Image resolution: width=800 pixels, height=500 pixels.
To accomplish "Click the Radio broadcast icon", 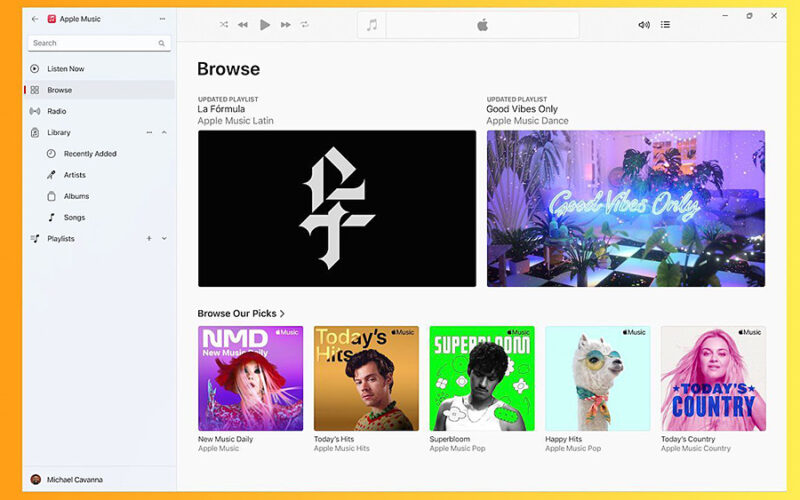I will tap(35, 111).
